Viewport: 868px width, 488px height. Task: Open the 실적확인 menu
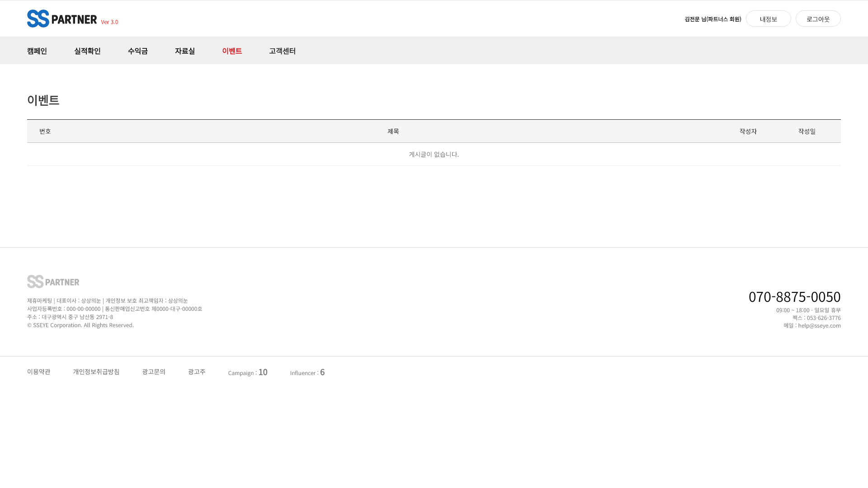(87, 51)
